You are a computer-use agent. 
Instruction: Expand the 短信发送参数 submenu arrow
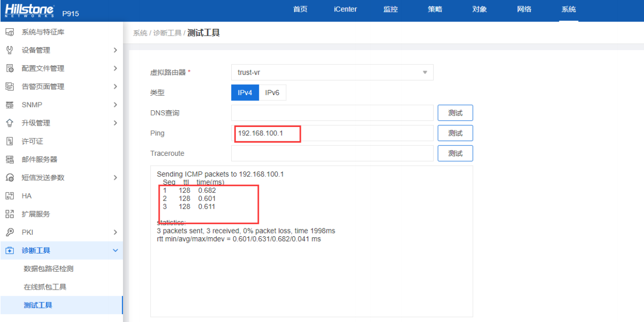point(115,178)
